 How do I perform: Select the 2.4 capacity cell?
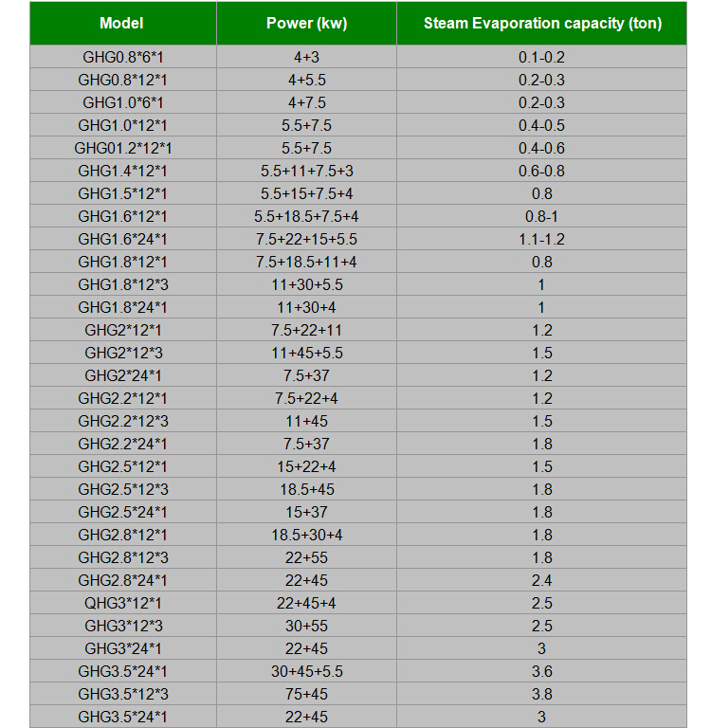[542, 580]
